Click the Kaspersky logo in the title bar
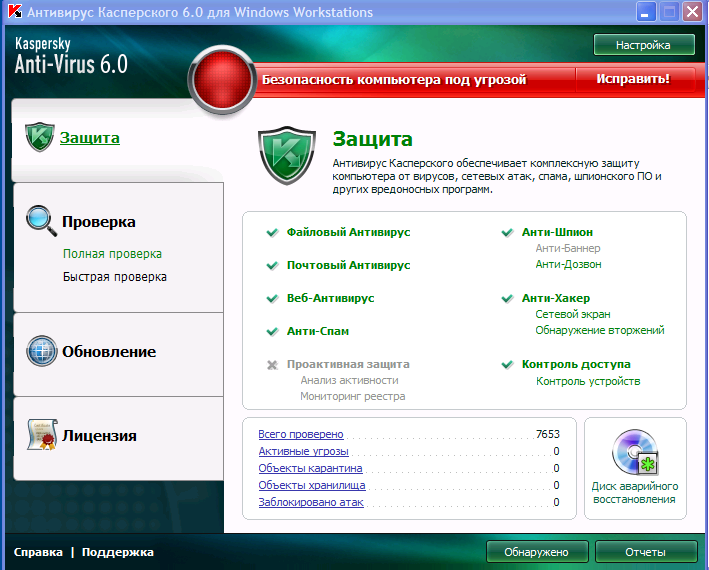The width and height of the screenshot is (709, 570). pos(15,11)
